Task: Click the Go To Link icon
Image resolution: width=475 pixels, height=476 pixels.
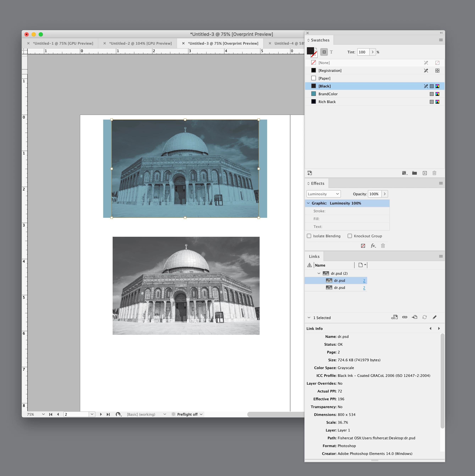Action: (x=415, y=317)
